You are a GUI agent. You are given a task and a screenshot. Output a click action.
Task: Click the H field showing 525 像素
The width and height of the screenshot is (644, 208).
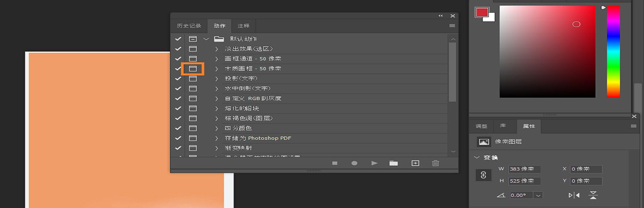525,181
